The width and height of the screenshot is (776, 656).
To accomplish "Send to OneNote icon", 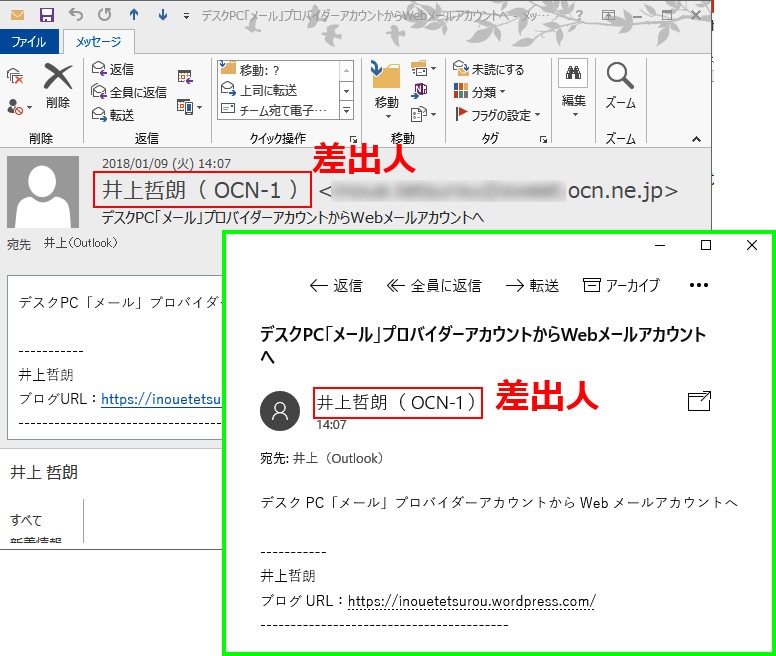I will click(x=419, y=91).
